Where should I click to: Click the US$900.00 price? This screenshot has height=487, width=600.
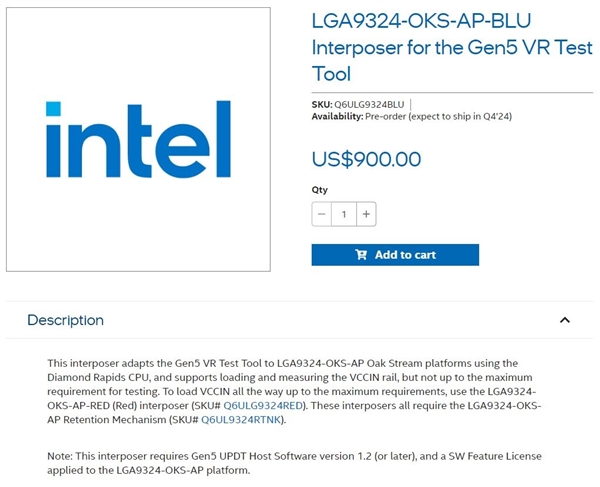click(x=366, y=159)
